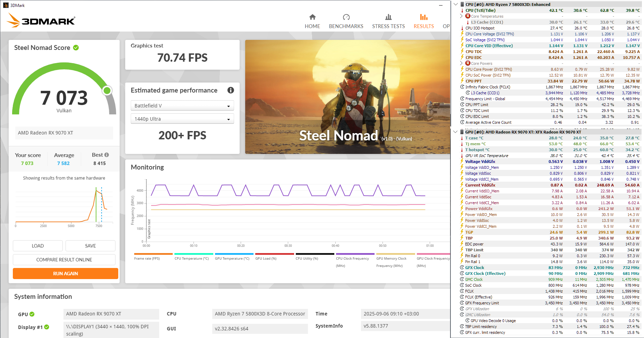Screen dimensions: 644x338
Task: Open the Battlefield V game dropdown
Action: pos(182,106)
